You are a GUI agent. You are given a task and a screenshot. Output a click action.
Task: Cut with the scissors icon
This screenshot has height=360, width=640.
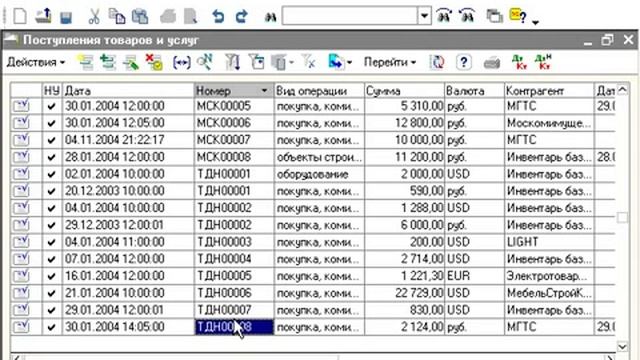pyautogui.click(x=94, y=17)
